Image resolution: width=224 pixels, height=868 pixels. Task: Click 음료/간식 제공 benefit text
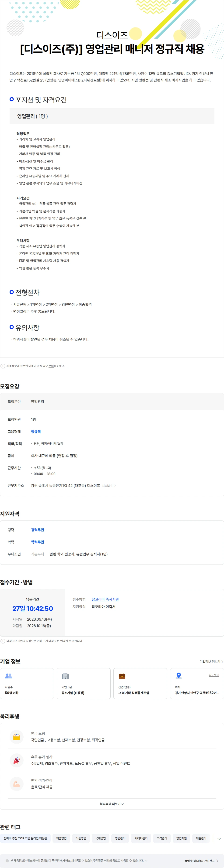click(x=42, y=787)
